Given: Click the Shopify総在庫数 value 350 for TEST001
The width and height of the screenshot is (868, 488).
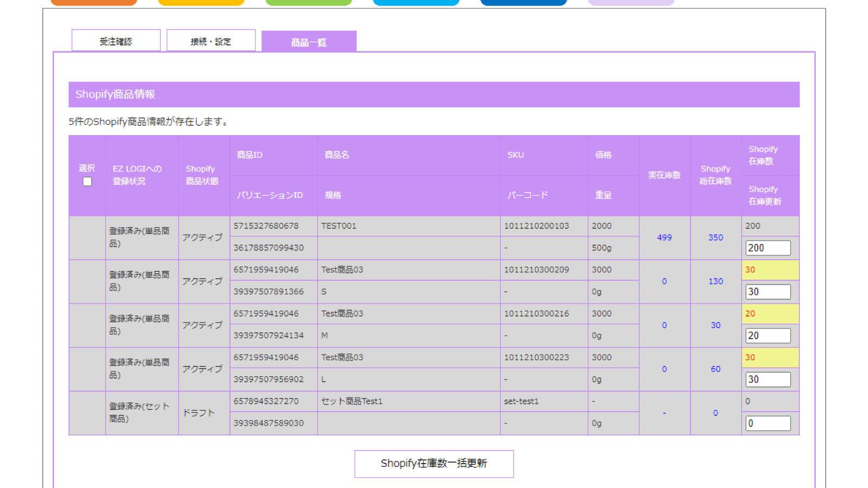Looking at the screenshot, I should point(715,237).
